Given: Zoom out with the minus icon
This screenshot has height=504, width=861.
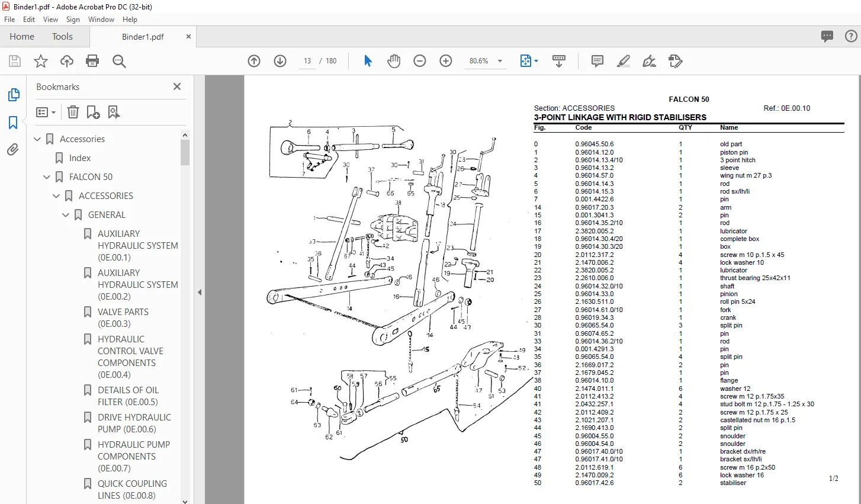Looking at the screenshot, I should (420, 61).
